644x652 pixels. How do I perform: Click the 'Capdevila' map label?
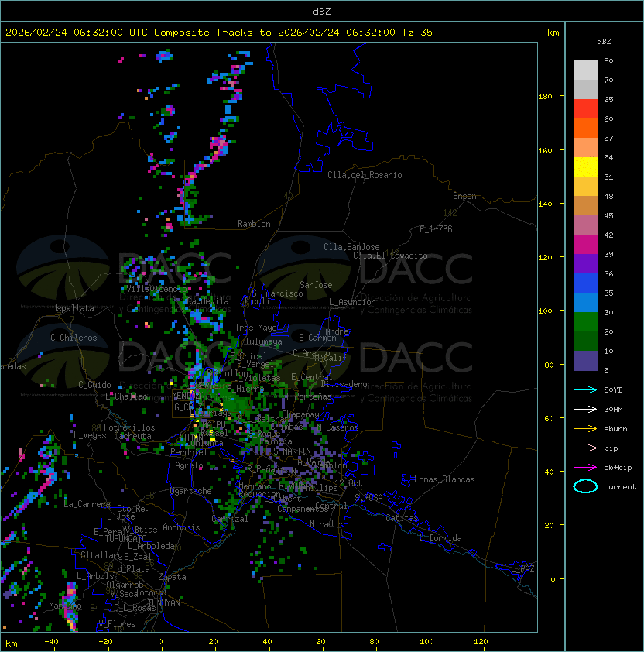tap(207, 301)
